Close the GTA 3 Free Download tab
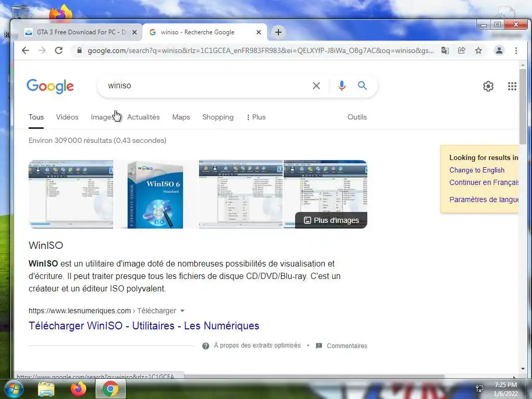This screenshot has height=399, width=532. pos(135,32)
